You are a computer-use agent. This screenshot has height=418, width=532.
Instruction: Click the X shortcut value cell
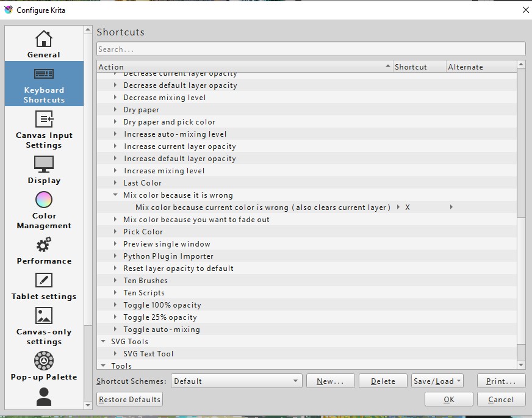click(408, 207)
